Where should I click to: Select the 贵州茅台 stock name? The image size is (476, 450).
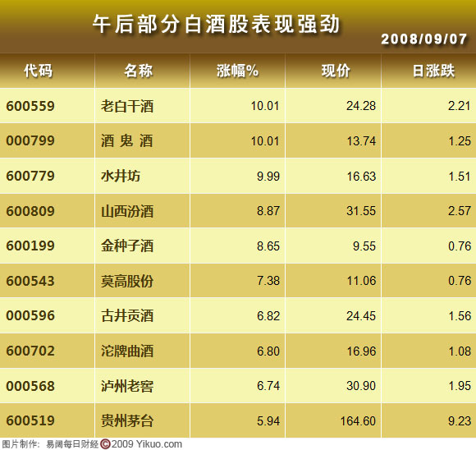(127, 420)
